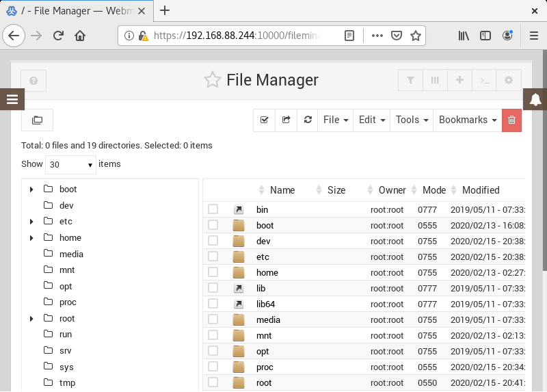Select the File Manager browser tab
The image size is (547, 392).
coord(77,11)
